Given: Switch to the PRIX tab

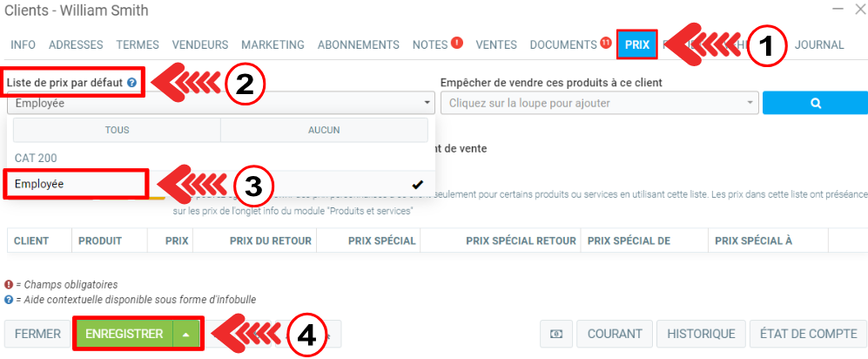Looking at the screenshot, I should [636, 44].
